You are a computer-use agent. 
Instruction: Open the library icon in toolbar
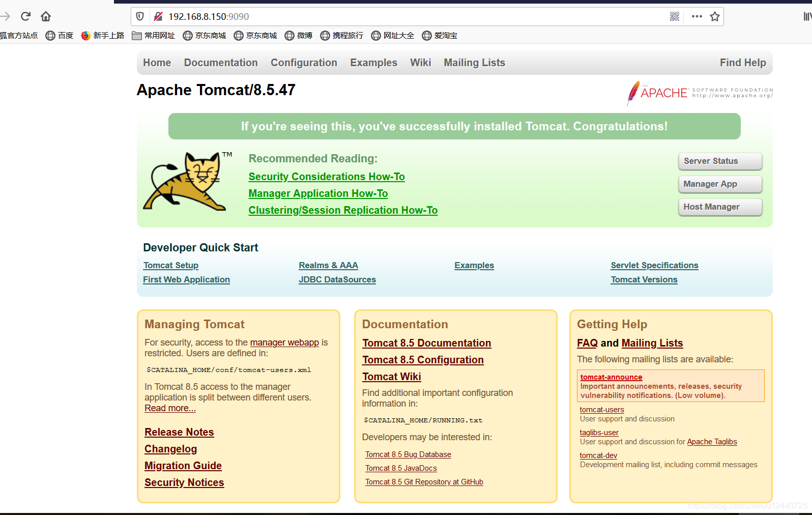pyautogui.click(x=807, y=16)
